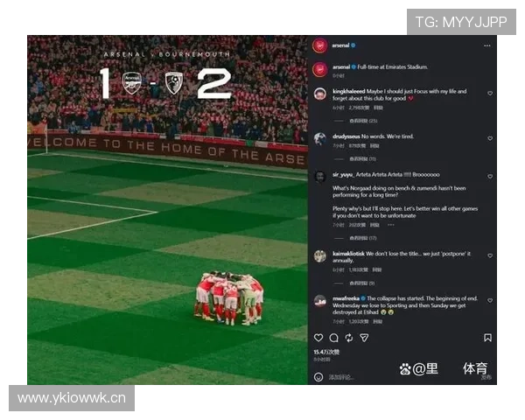Expand replies under kingkhaleeed's comment

point(363,121)
